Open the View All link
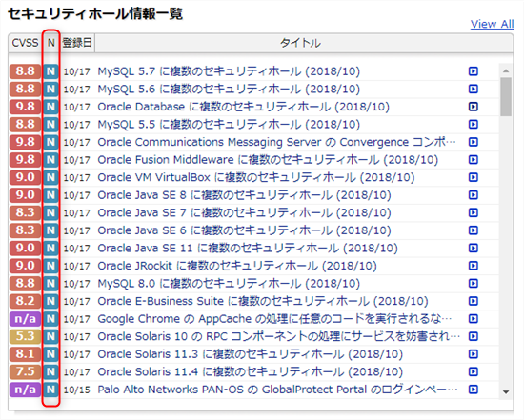 click(492, 24)
